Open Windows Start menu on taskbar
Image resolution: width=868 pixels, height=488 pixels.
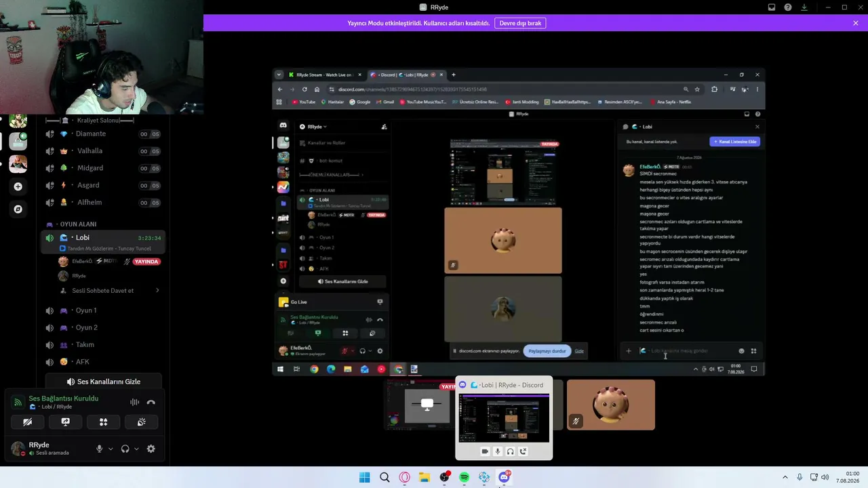click(364, 477)
